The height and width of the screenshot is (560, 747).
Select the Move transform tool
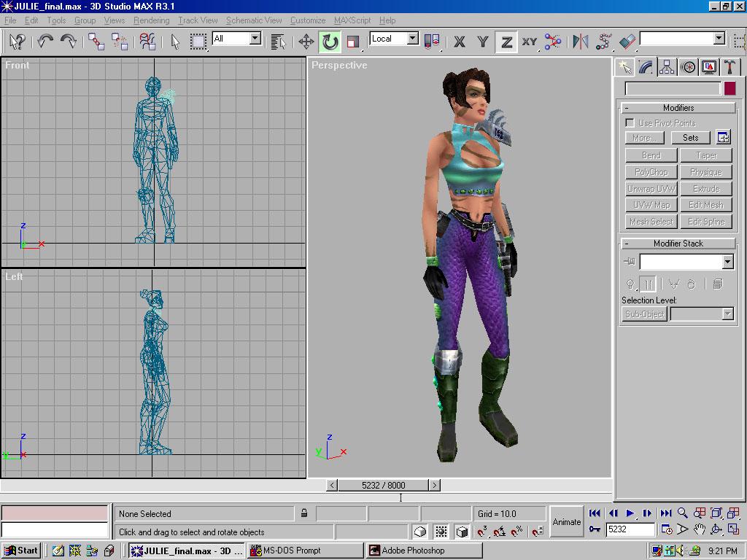coord(306,42)
